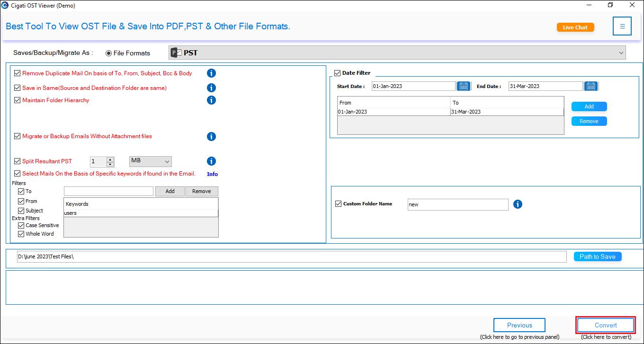Toggle Save in Same checkbox
Image resolution: width=644 pixels, height=344 pixels.
18,88
